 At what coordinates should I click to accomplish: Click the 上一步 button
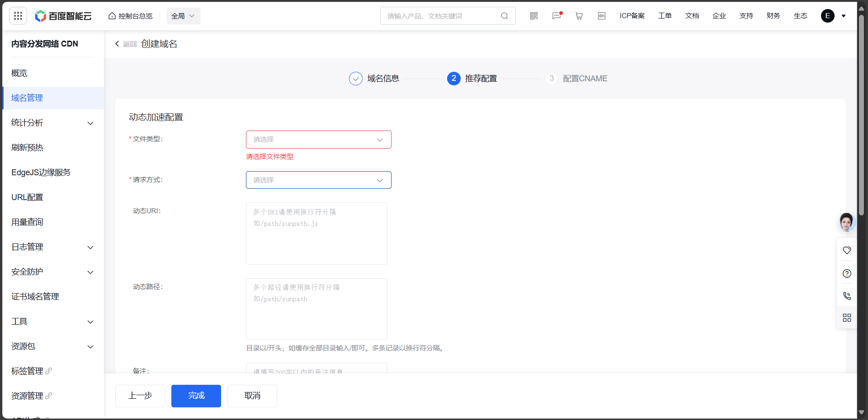click(140, 396)
